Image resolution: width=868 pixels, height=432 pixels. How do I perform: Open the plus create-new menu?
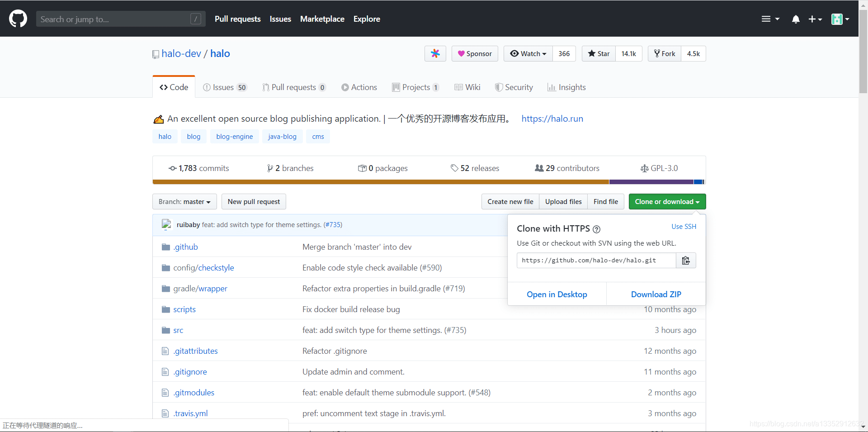coord(815,19)
